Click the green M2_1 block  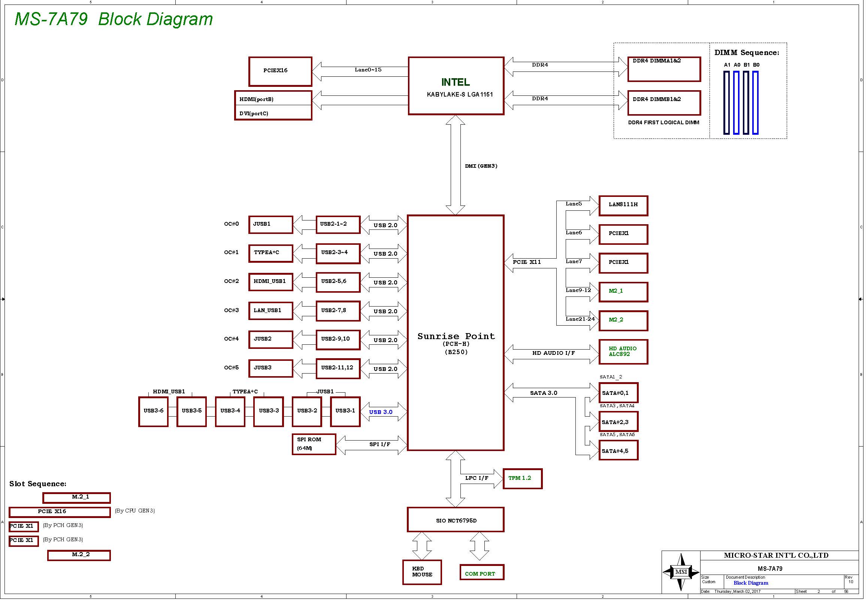623,292
